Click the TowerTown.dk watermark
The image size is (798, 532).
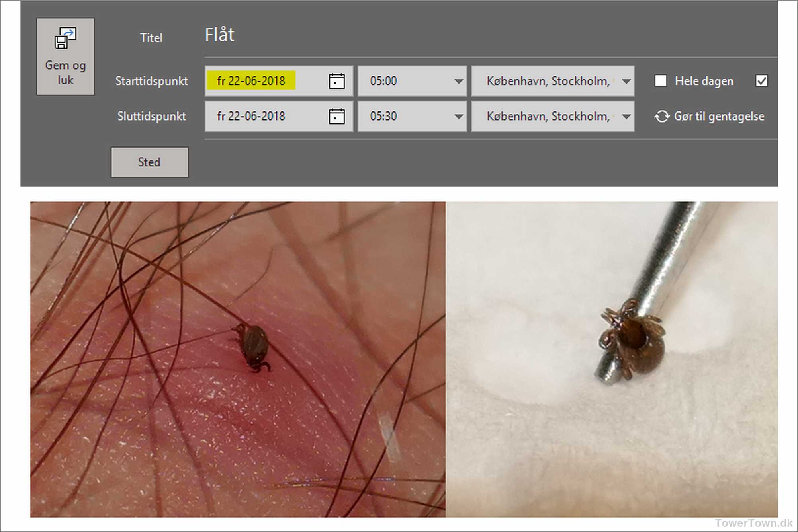(x=753, y=522)
